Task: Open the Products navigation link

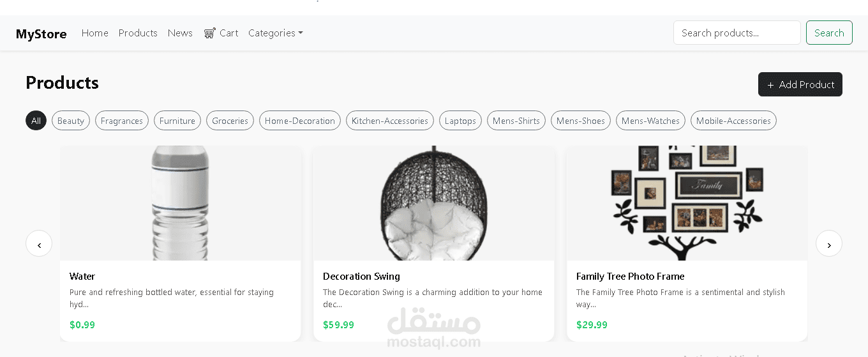Action: 138,33
